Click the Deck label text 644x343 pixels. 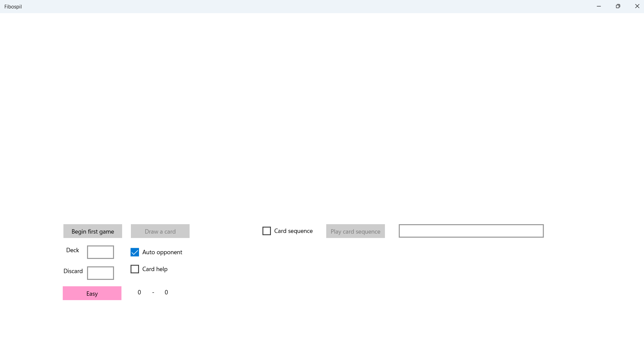tap(73, 250)
